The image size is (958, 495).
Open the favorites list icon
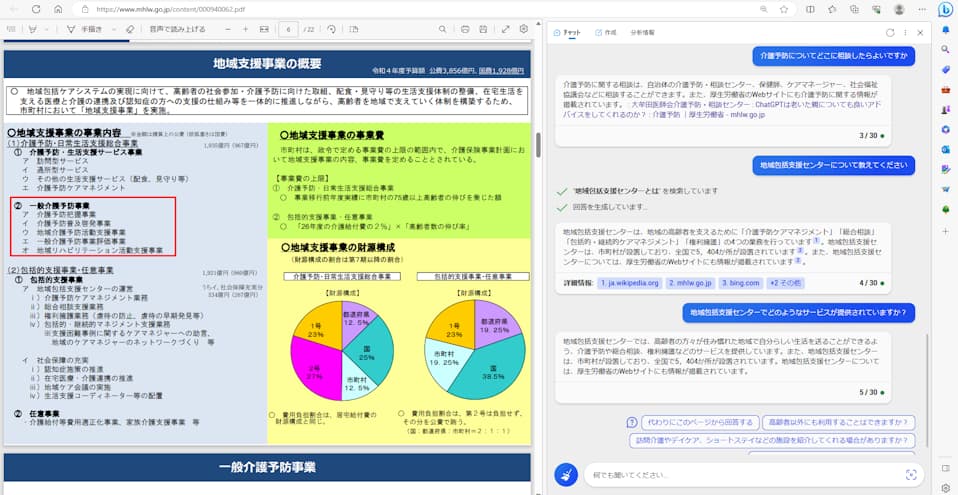832,9
